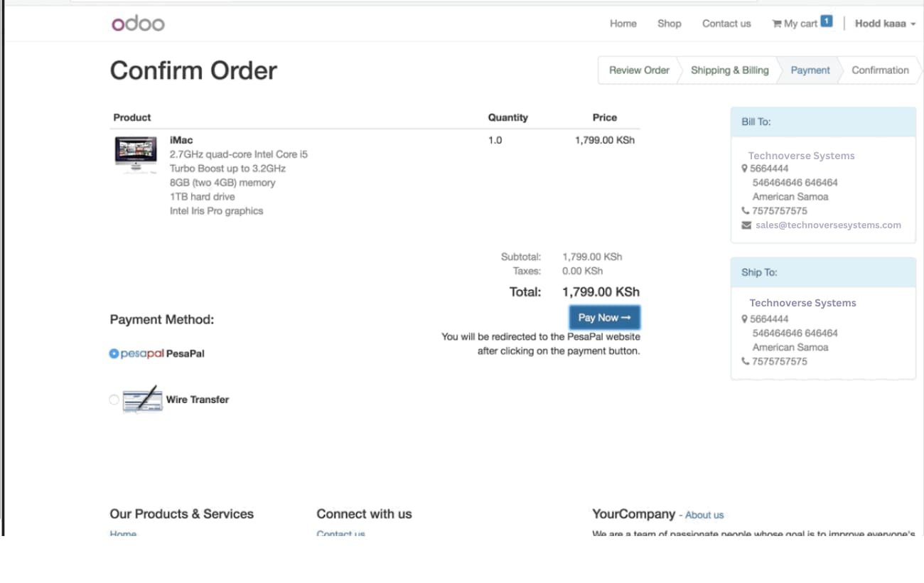The image size is (924, 583).
Task: Click the Ship To phone icon
Action: (x=745, y=361)
